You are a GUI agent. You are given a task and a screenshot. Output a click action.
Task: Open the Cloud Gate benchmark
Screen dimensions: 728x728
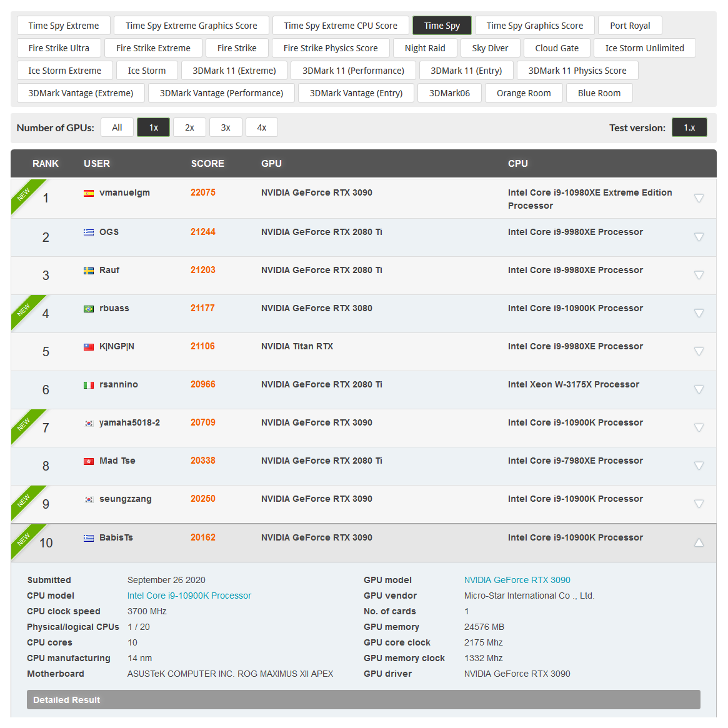click(557, 48)
